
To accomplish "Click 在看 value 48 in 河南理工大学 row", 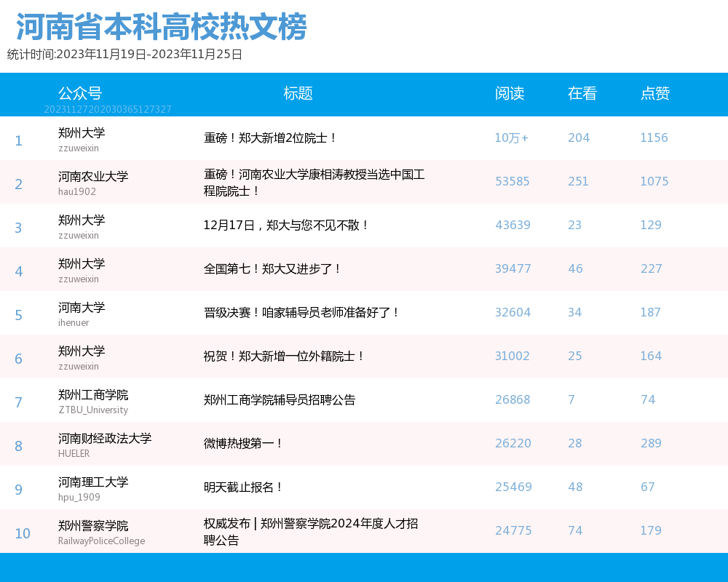I will point(575,487).
